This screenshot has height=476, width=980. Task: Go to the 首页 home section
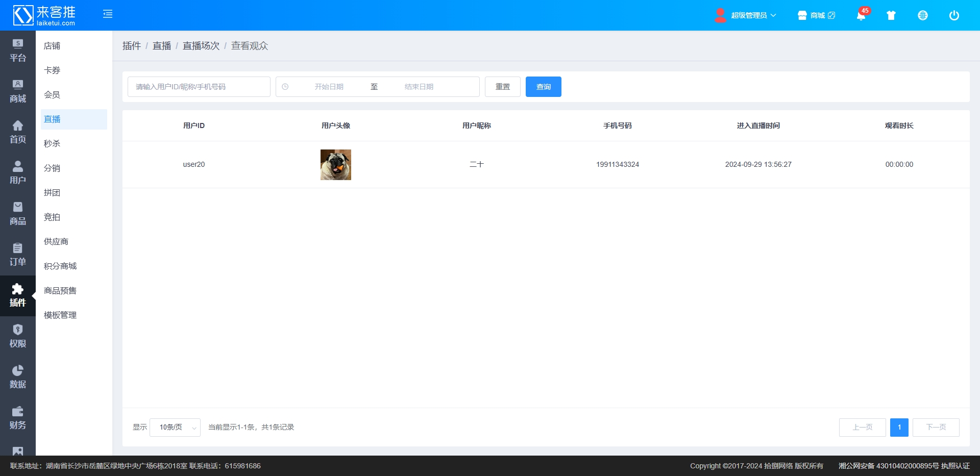pyautogui.click(x=18, y=132)
